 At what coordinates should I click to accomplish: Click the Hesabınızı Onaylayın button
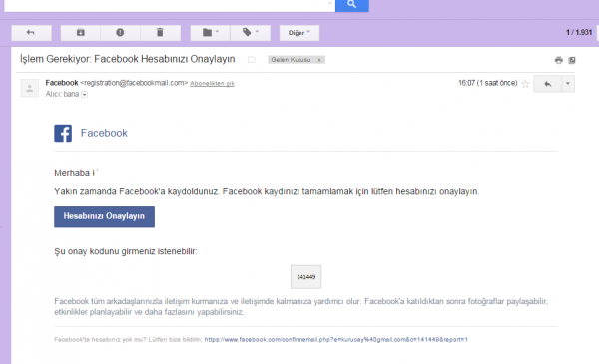pos(104,216)
